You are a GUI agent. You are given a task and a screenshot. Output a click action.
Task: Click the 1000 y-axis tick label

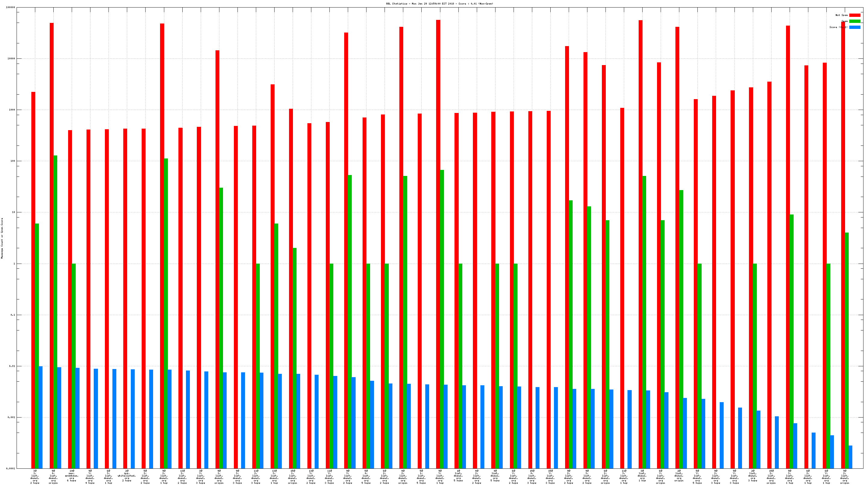pyautogui.click(x=11, y=110)
